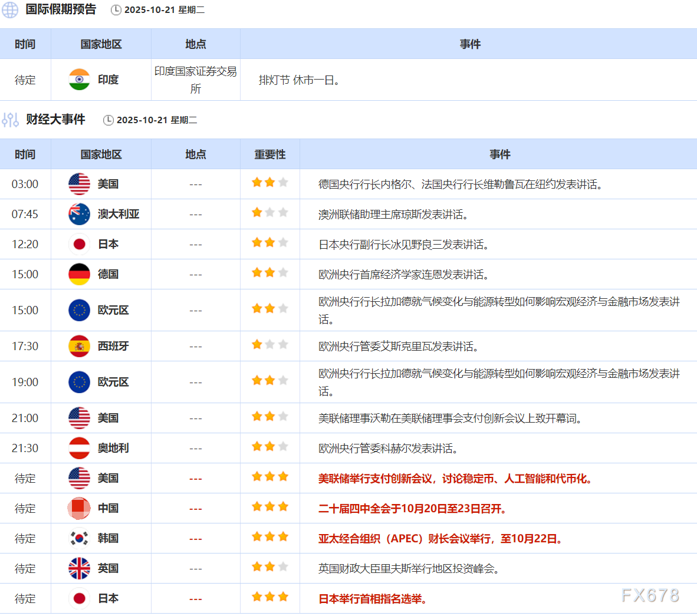The height and width of the screenshot is (616, 697).
Task: Expand the 国家地区 column header
Action: point(101,154)
